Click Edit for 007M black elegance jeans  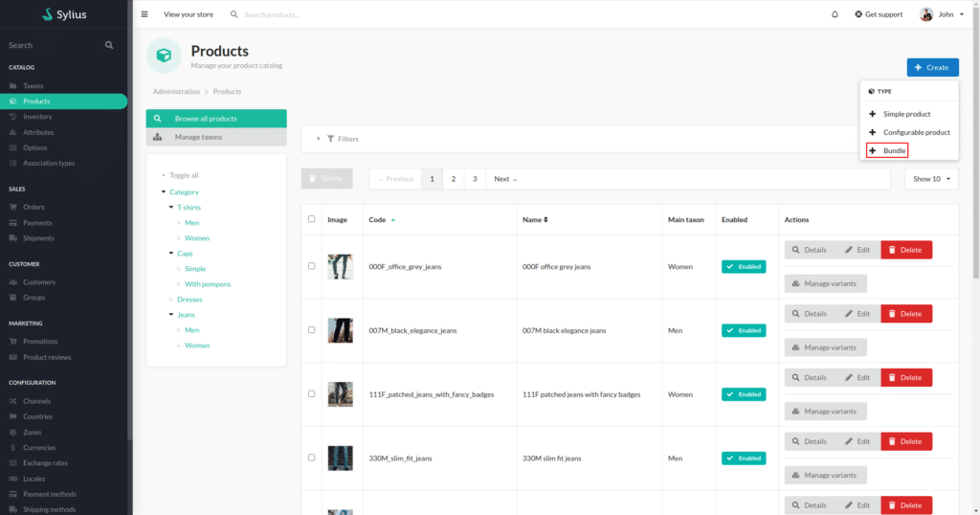coord(857,314)
